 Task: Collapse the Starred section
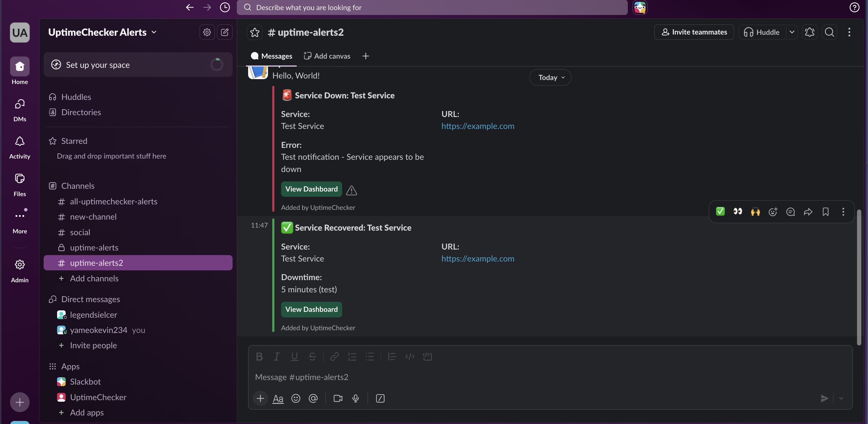point(74,141)
